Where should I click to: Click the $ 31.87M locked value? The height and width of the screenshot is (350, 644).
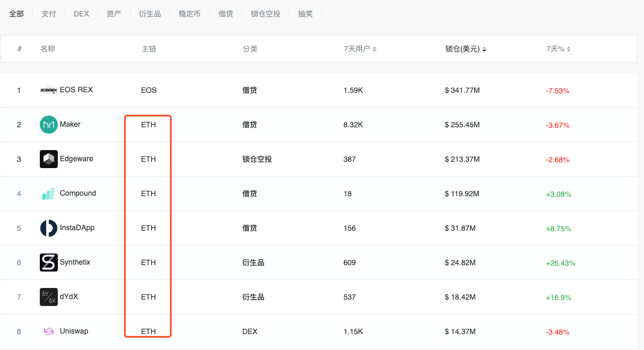coord(460,228)
